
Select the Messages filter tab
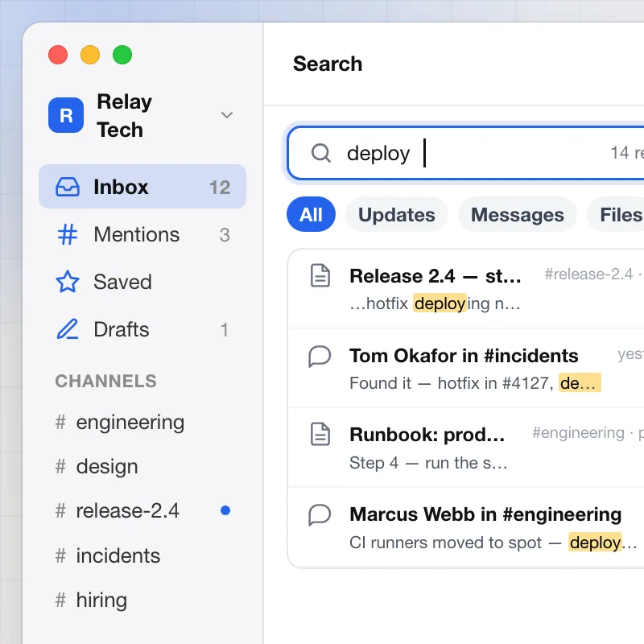tap(517, 214)
